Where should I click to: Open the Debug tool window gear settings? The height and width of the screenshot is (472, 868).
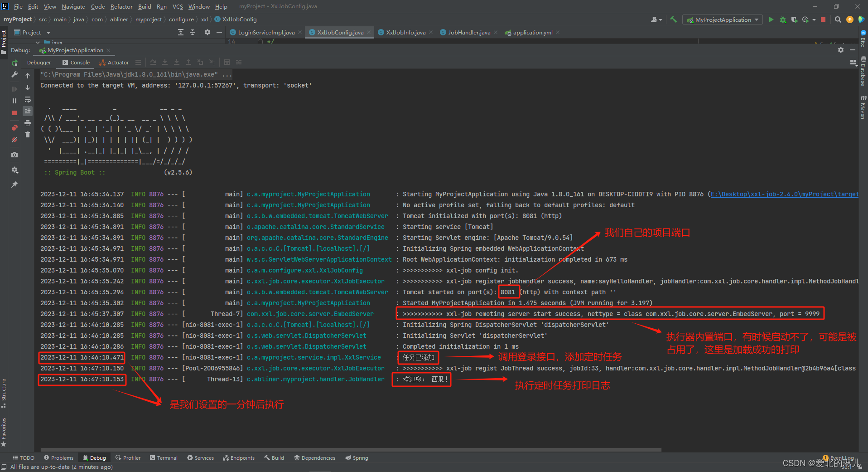coord(841,50)
